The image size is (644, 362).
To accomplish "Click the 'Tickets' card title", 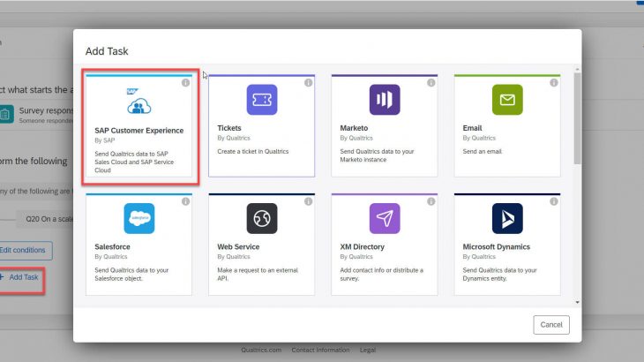I will 229,128.
